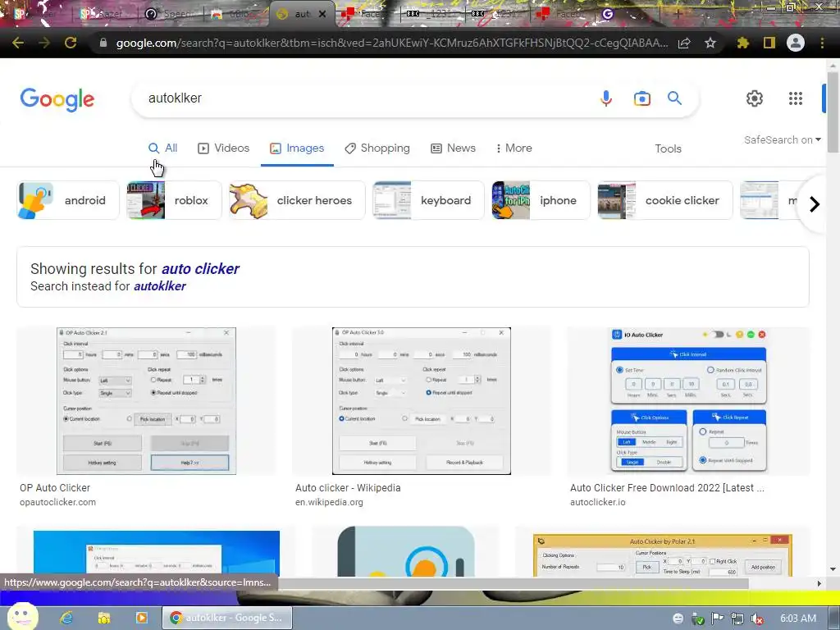Filter results by the android chip
Viewport: 840px width, 630px height.
(x=68, y=200)
